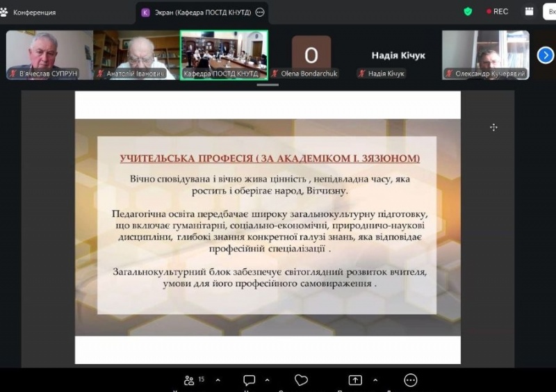Open the Participants panel icon
This screenshot has width=556, height=392.
tap(189, 380)
